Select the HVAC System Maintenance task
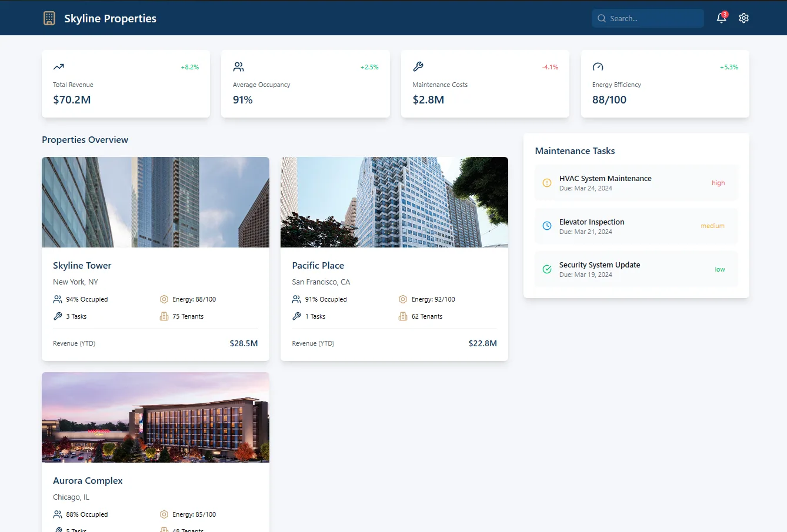 (636, 183)
